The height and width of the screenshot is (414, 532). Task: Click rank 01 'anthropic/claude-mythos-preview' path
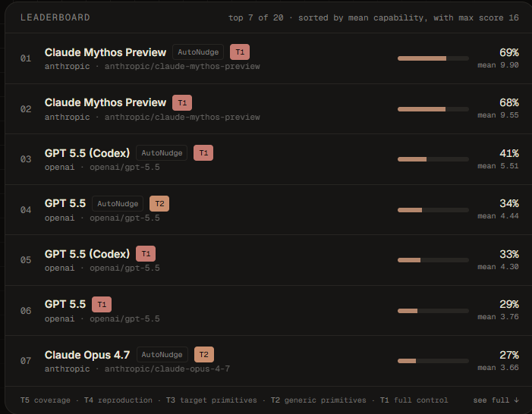pos(182,66)
